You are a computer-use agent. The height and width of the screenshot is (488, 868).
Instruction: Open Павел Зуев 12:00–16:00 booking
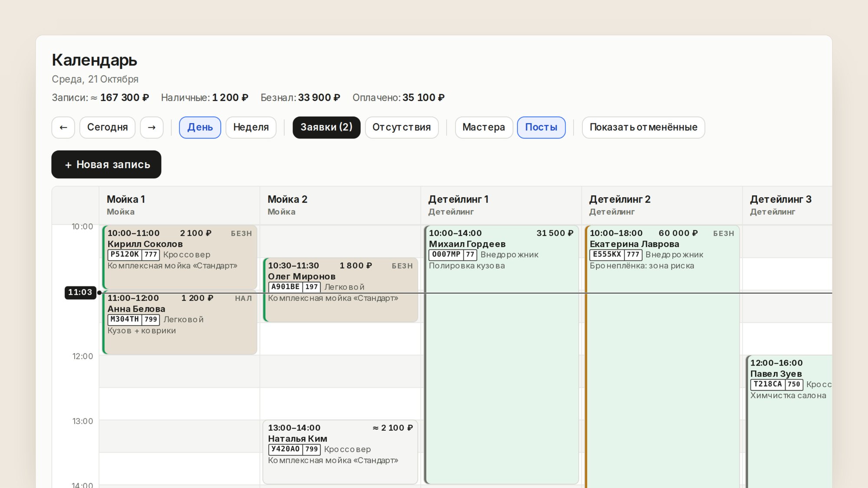789,422
